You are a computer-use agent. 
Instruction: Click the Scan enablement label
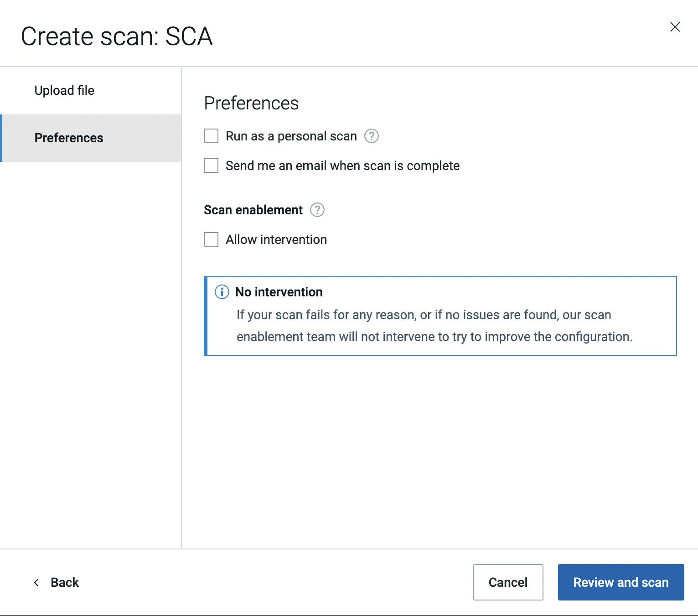point(253,210)
